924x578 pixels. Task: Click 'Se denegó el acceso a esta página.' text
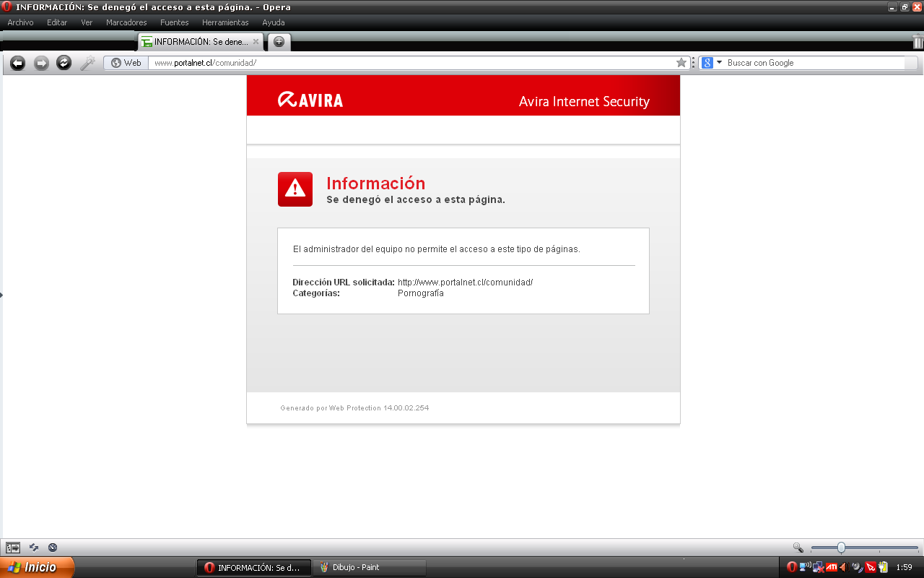(416, 199)
